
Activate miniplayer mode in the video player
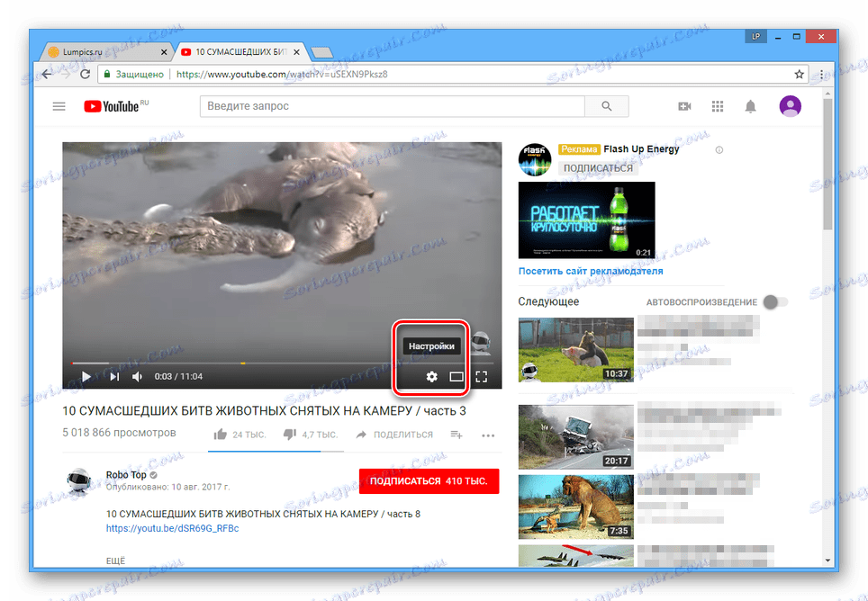[x=456, y=377]
